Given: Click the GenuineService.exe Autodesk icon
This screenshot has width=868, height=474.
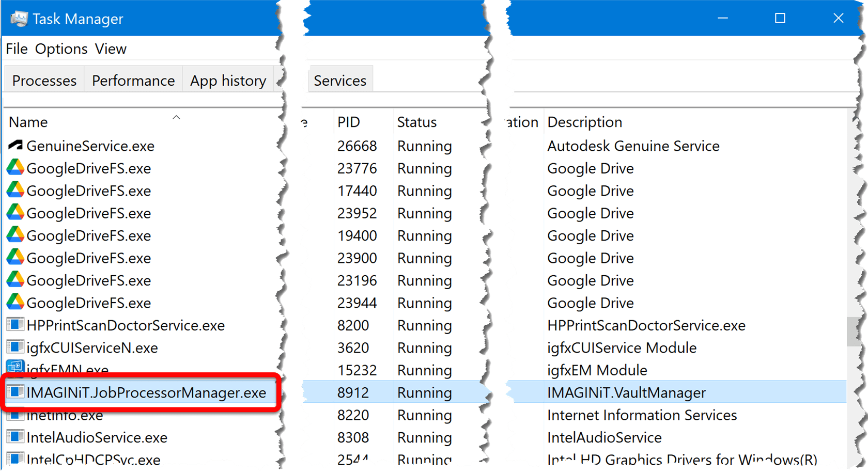Looking at the screenshot, I should click(16, 146).
